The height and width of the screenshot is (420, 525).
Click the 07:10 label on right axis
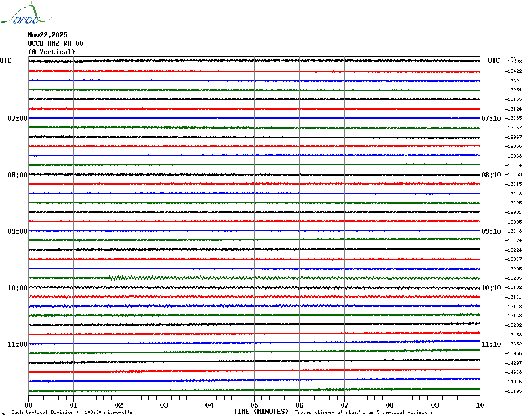coord(490,119)
